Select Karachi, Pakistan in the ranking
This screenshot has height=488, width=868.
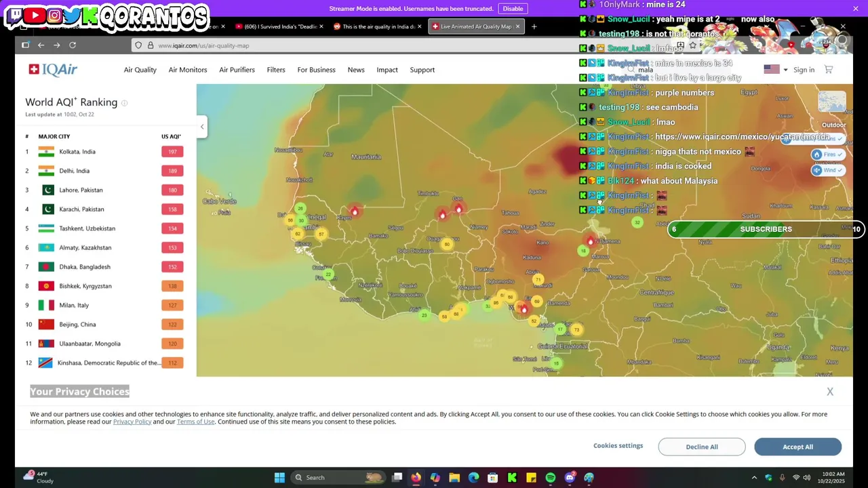(x=104, y=209)
